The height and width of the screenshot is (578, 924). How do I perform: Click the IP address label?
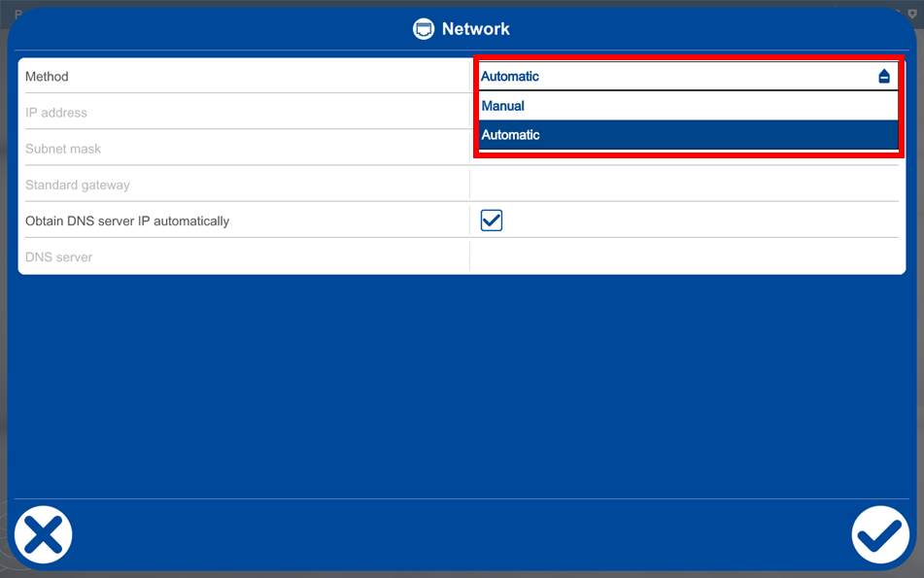click(56, 113)
